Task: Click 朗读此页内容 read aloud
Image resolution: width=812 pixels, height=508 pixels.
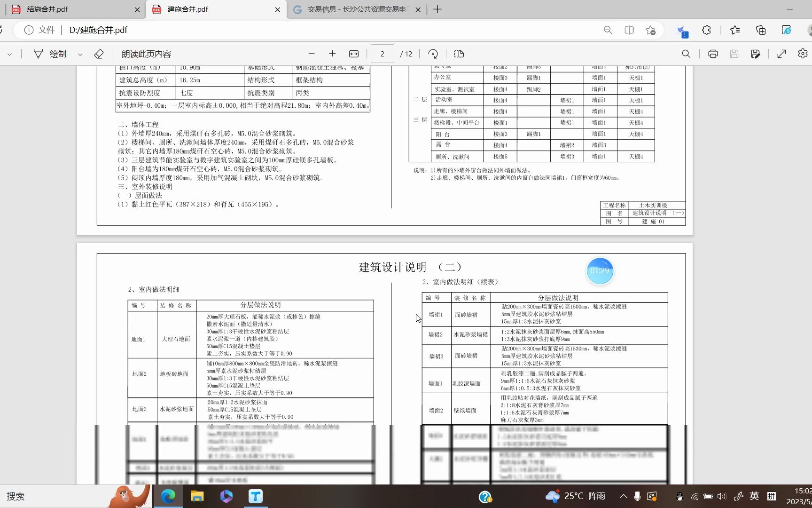Action: 146,54
